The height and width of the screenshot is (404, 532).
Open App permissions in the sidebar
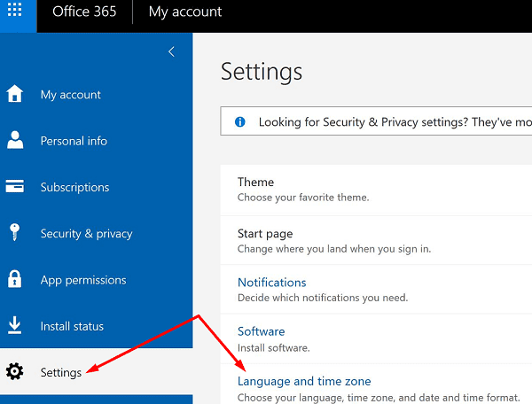pyautogui.click(x=83, y=280)
